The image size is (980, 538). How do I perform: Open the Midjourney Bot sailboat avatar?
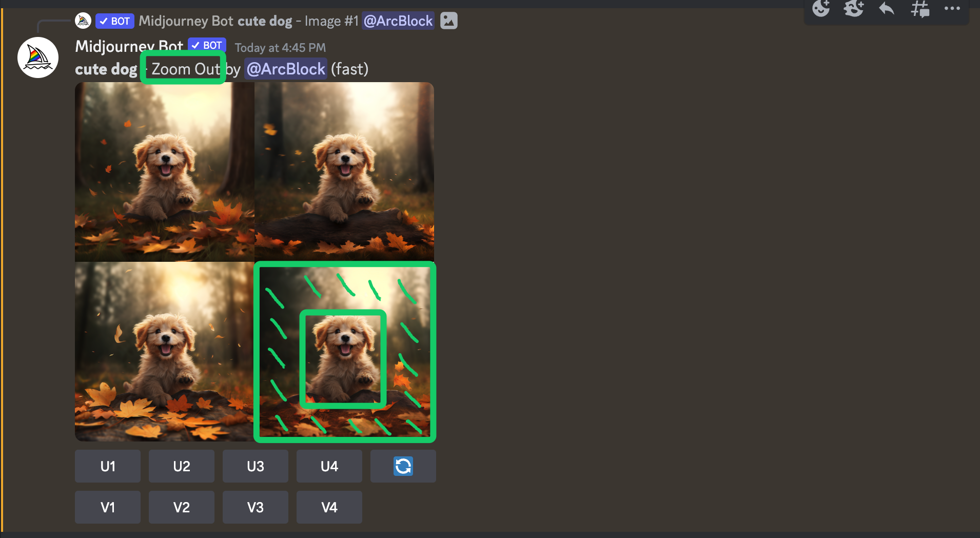pyautogui.click(x=38, y=57)
